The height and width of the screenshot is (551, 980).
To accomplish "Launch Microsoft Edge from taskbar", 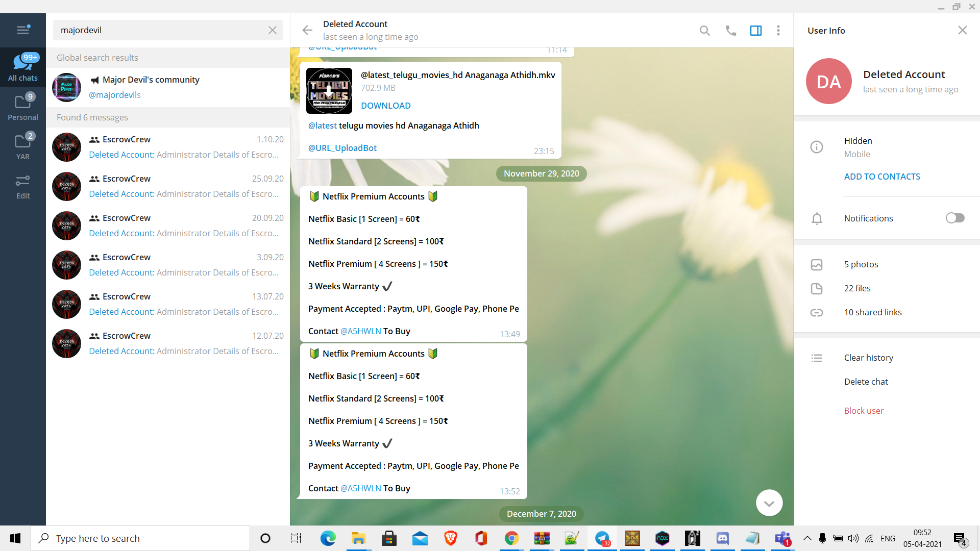I will coord(328,538).
